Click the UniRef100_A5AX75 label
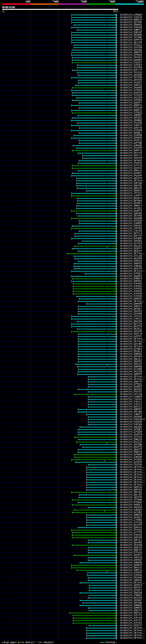 click(x=131, y=610)
